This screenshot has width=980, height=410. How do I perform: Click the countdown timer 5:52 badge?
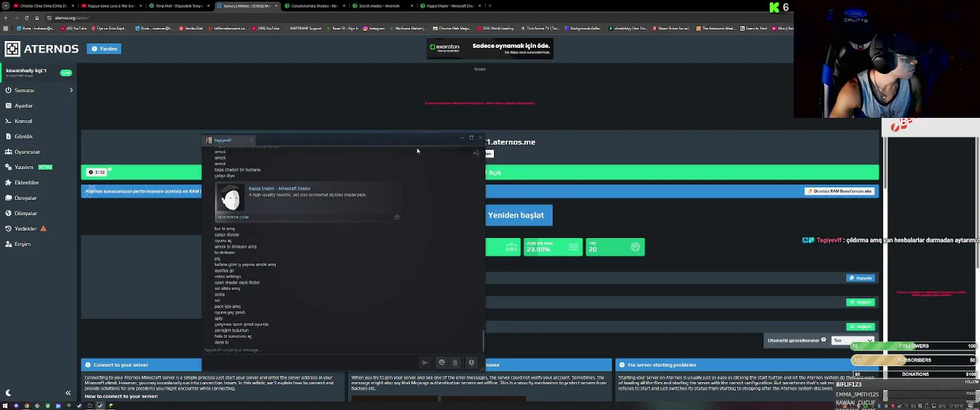pos(97,172)
